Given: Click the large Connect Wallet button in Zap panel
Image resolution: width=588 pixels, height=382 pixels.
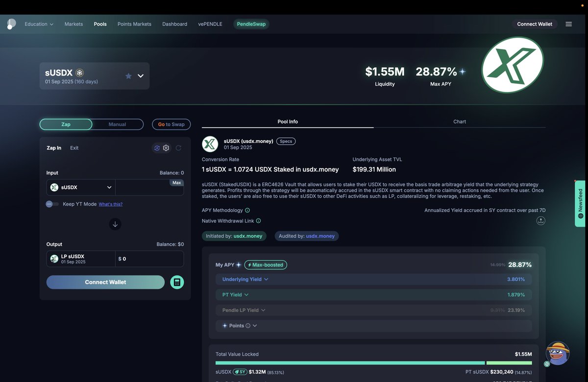Looking at the screenshot, I should [x=105, y=282].
